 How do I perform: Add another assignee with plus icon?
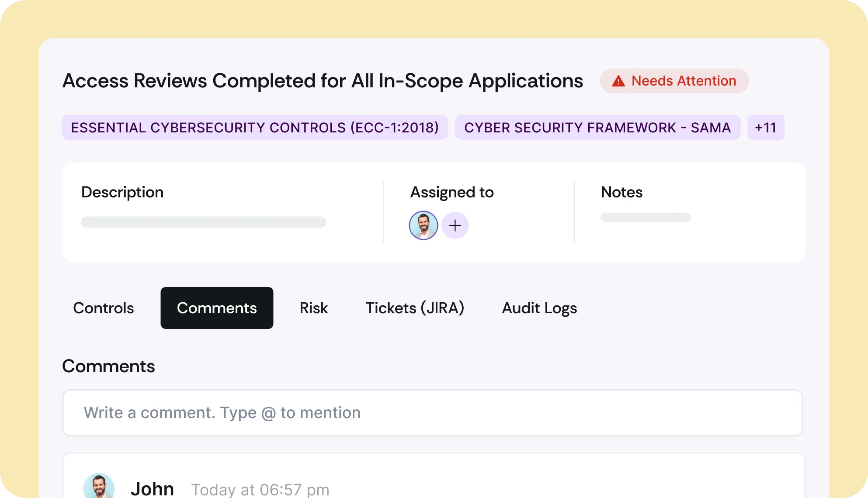[x=455, y=225]
